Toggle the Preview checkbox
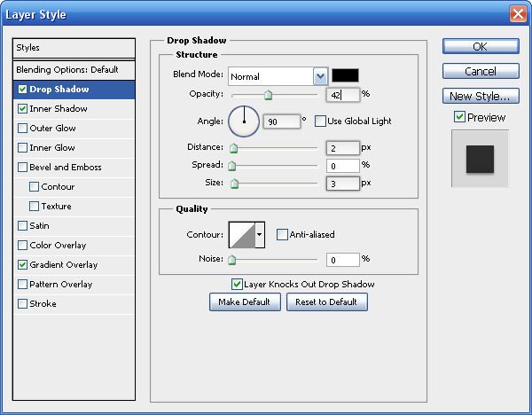 click(459, 117)
